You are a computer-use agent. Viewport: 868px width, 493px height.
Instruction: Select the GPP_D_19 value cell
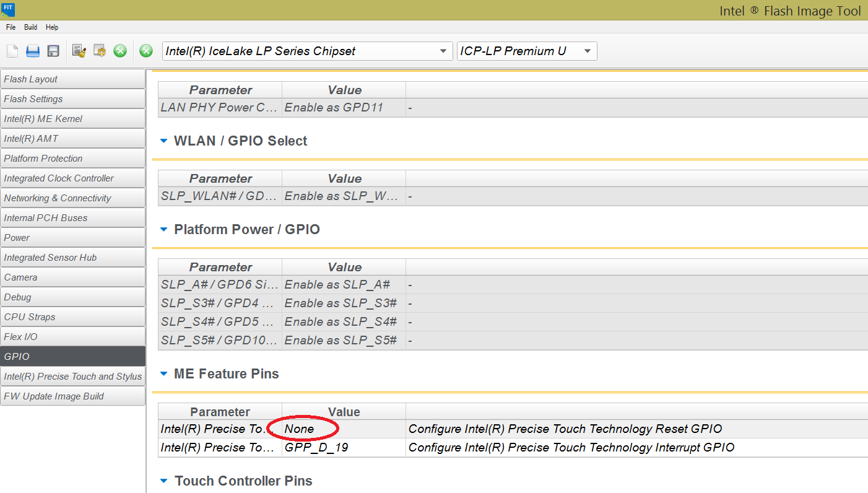click(x=344, y=448)
